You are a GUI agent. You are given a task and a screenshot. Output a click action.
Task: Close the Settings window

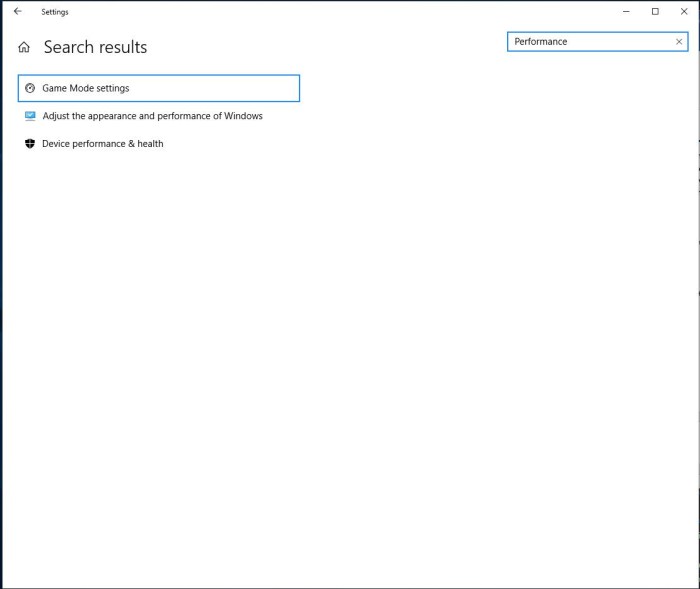point(684,12)
